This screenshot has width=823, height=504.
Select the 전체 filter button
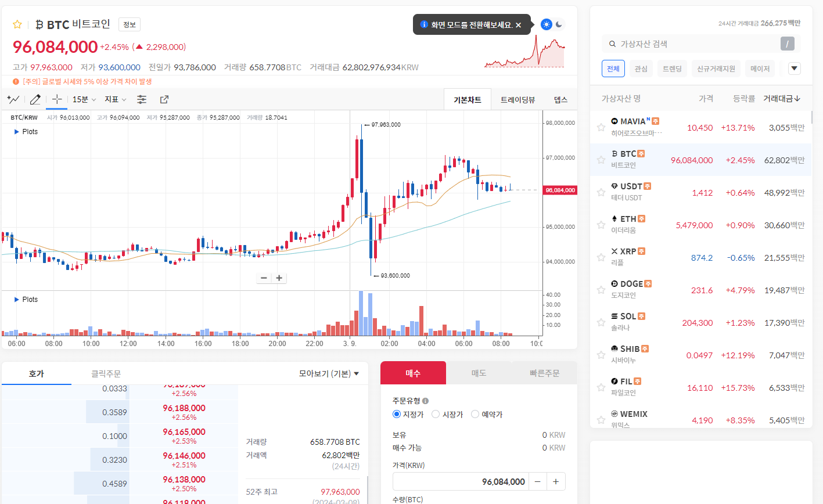613,69
